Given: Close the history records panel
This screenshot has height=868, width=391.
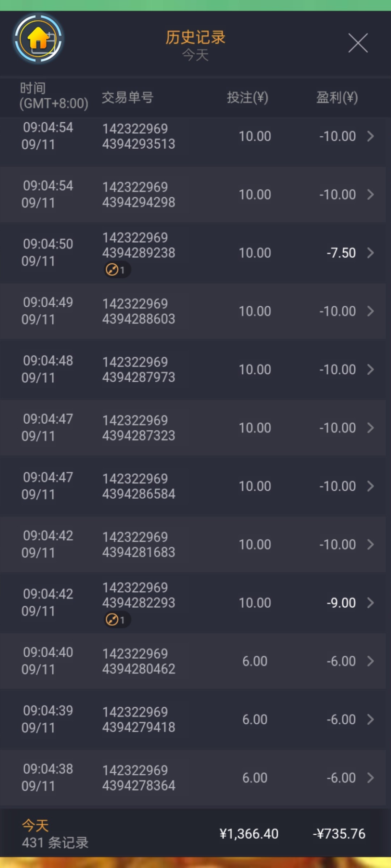Looking at the screenshot, I should pos(358,43).
